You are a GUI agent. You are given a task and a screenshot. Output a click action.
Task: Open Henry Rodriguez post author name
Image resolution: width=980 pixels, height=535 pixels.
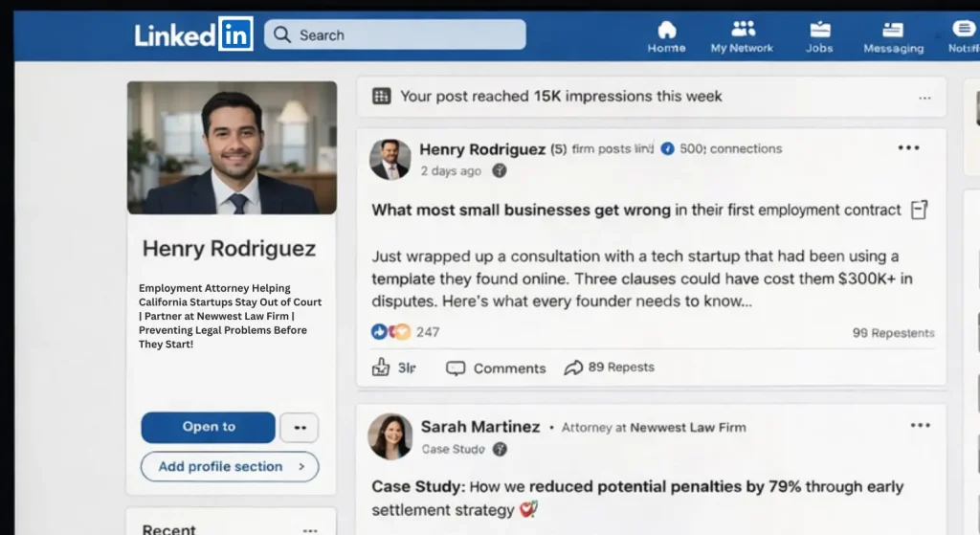tap(482, 149)
